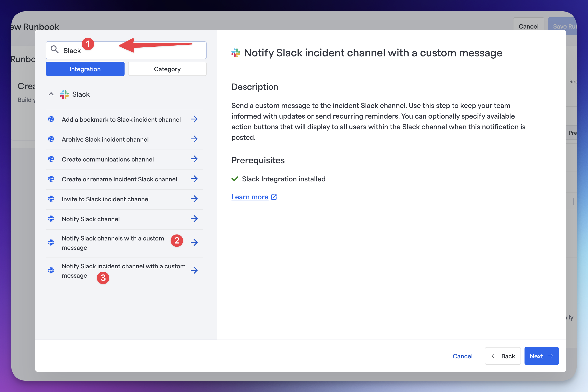Image resolution: width=588 pixels, height=392 pixels.
Task: Click Cancel in the dialog footer
Action: coord(463,356)
